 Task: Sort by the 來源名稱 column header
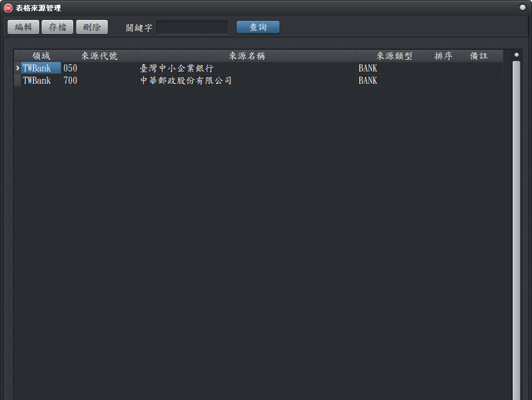pos(247,56)
